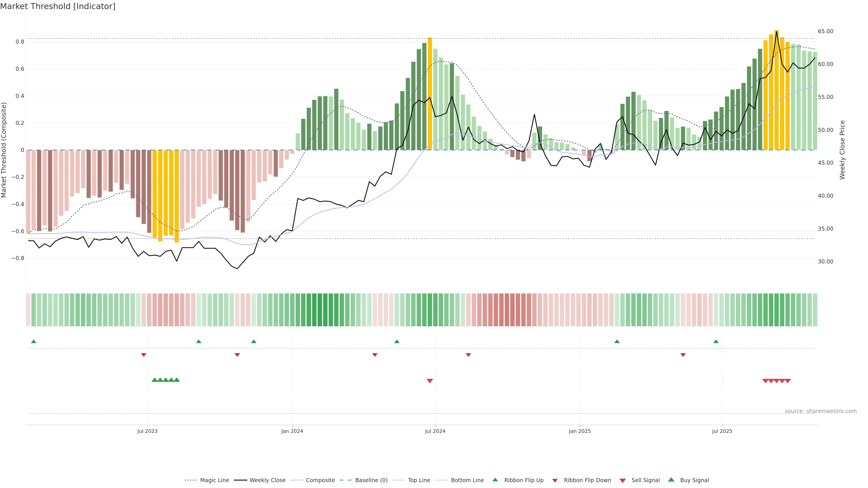Screen dimensions: 868x488
Task: Click the source: sharemaestro.com text
Action: point(821,411)
